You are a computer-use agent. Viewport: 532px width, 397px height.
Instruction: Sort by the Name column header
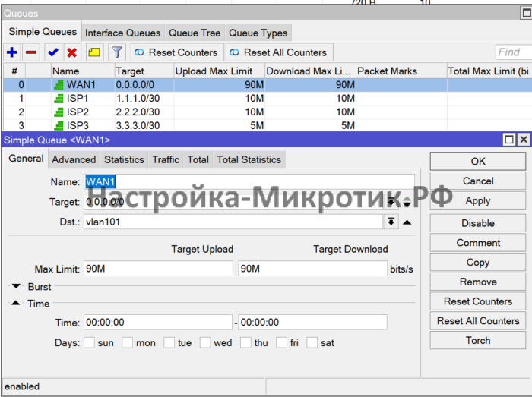[x=83, y=71]
